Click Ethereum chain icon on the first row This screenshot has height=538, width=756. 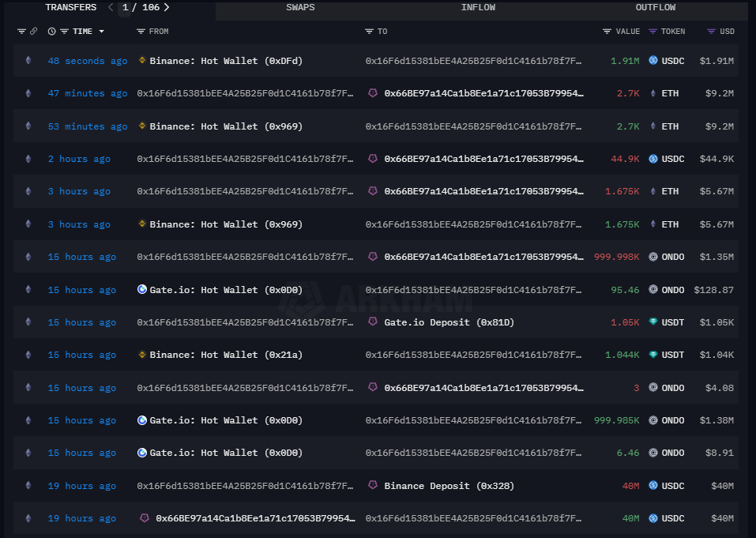click(x=28, y=61)
